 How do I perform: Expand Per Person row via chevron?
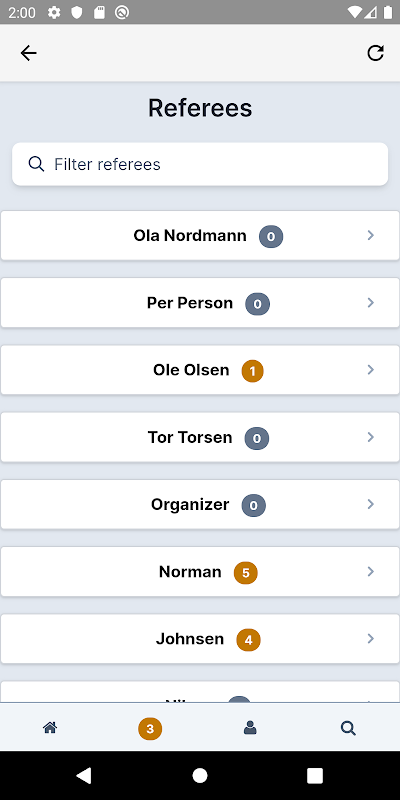pyautogui.click(x=371, y=303)
